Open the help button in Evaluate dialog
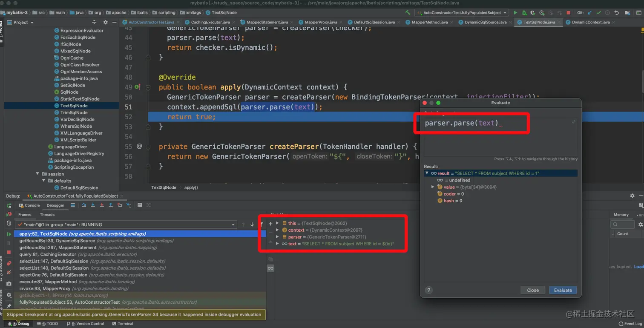Screen dimensions: 644x328 (429, 290)
